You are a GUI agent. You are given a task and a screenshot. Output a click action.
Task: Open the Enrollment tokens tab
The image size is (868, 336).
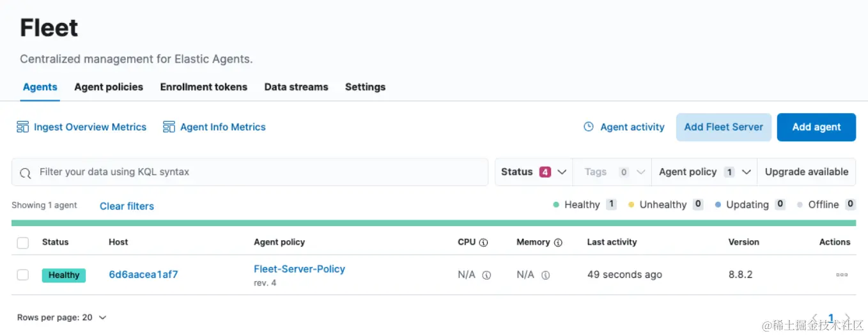point(203,87)
